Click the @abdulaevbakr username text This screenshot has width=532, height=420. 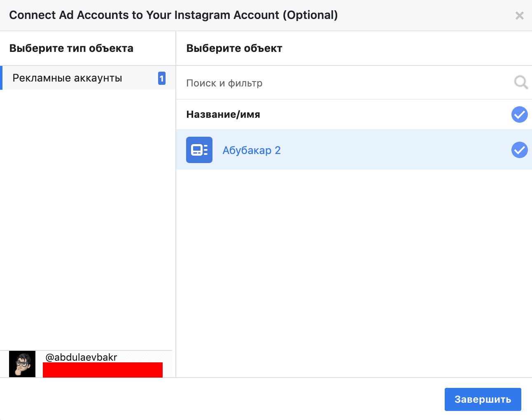(81, 357)
